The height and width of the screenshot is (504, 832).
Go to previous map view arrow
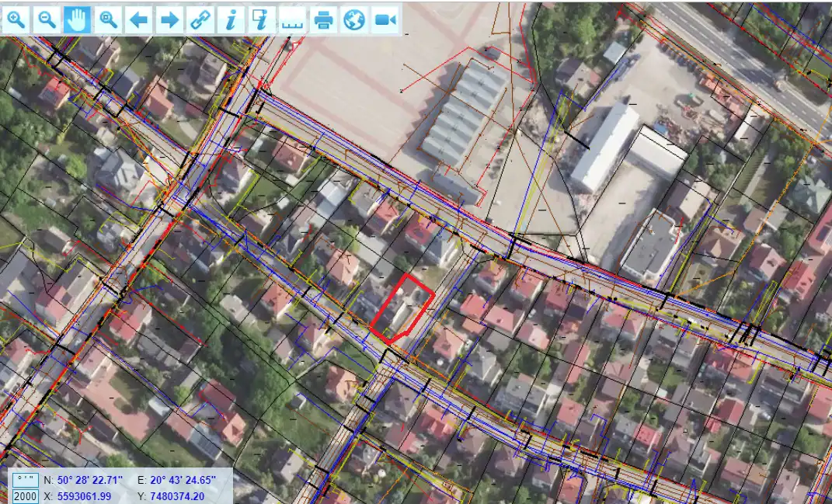138,19
